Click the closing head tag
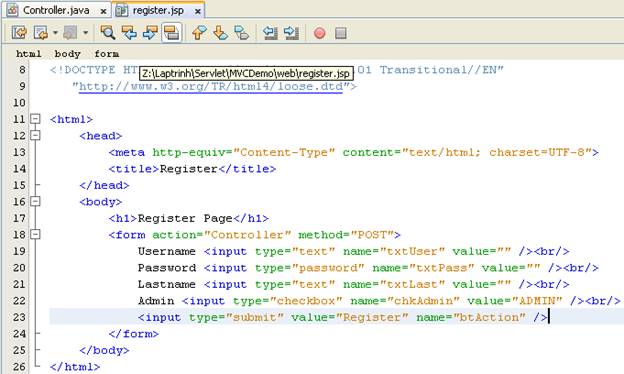 click(x=104, y=185)
